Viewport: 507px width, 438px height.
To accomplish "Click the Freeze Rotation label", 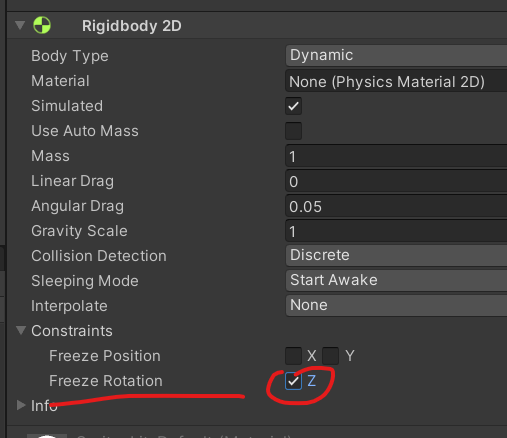I will tap(106, 381).
